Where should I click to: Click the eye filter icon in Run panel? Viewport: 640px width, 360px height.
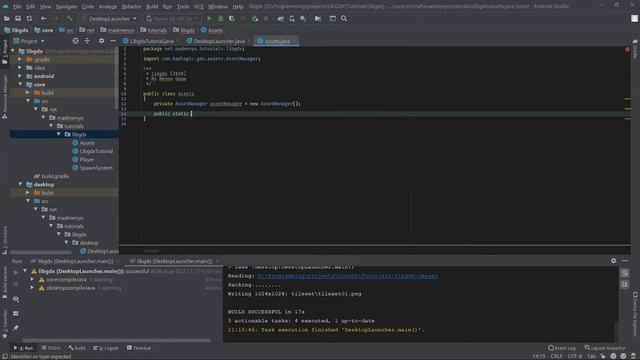point(16,299)
